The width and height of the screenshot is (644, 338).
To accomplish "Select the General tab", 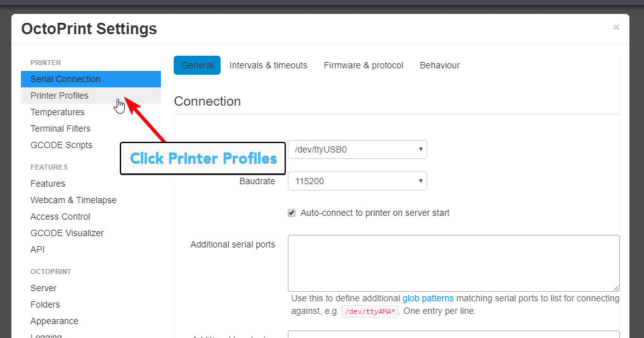I will click(197, 65).
